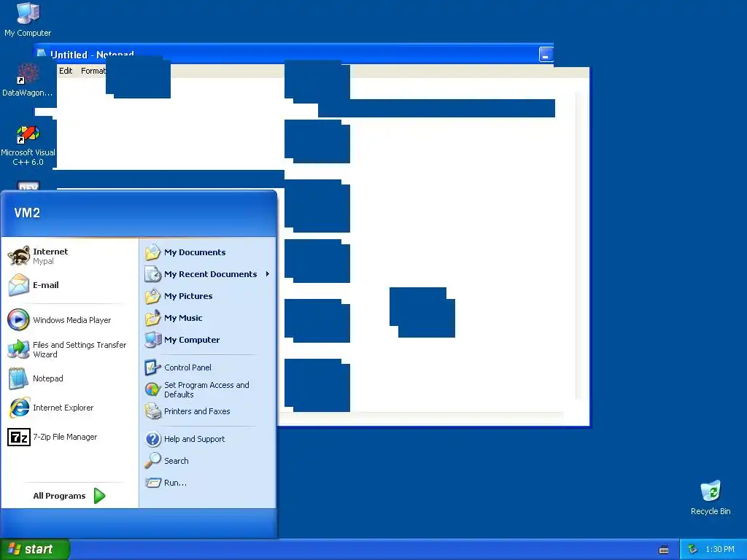Click the network tray icon beside clock
Viewport: 747px width, 560px height.
pos(693,550)
